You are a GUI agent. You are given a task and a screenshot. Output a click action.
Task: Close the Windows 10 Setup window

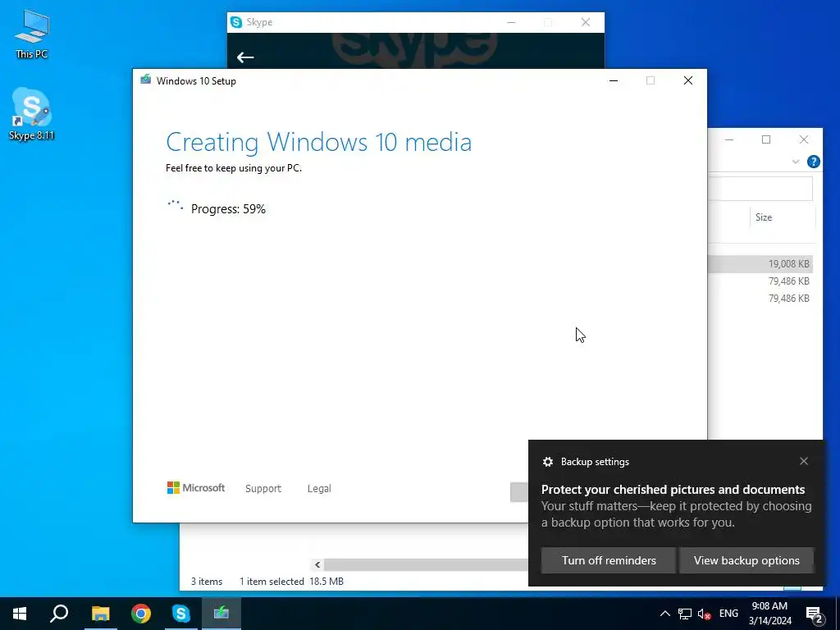[x=688, y=80]
